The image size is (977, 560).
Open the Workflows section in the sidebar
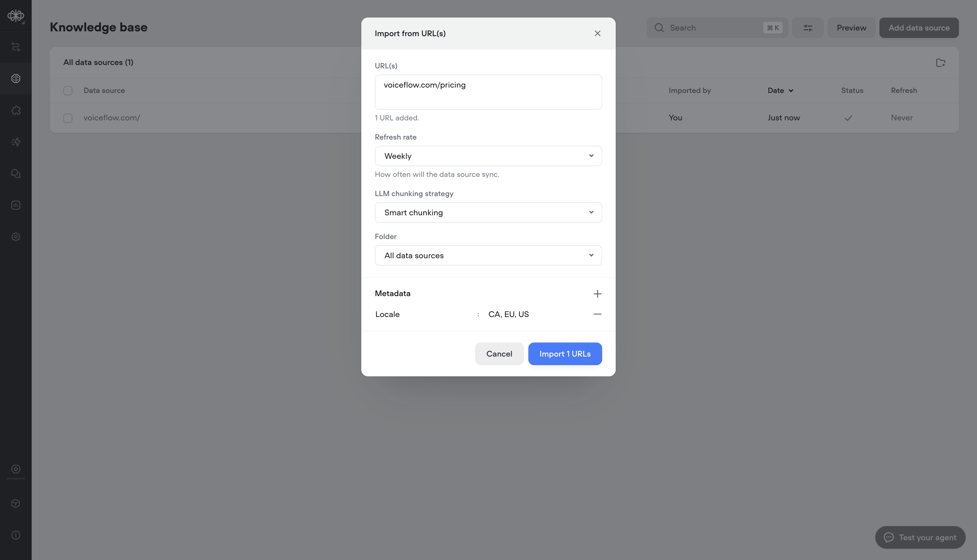click(x=16, y=47)
